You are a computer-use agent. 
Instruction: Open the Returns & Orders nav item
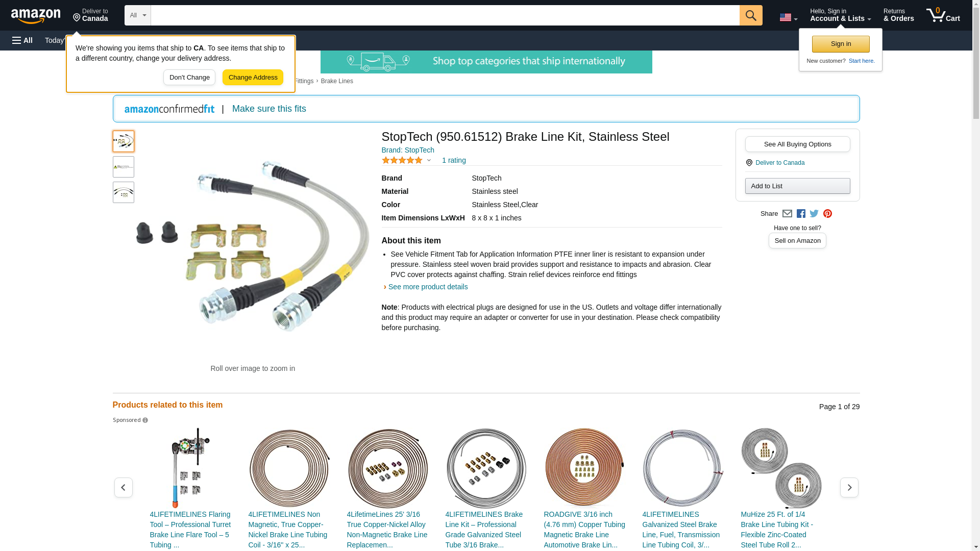click(x=898, y=15)
